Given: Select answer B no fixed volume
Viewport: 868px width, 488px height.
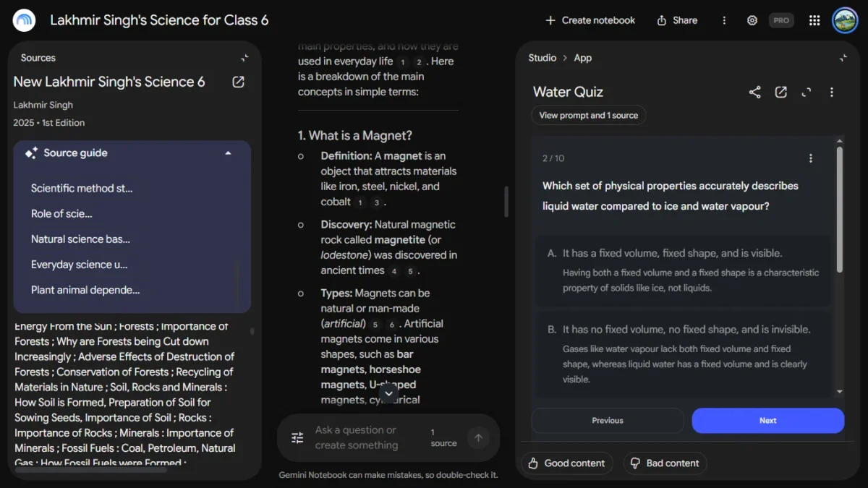Looking at the screenshot, I should [683, 354].
